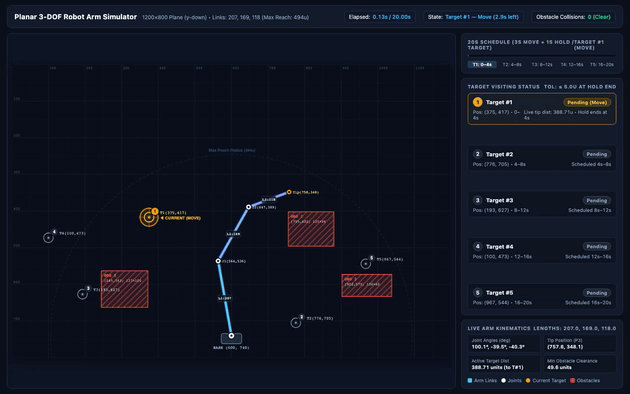Click the Active Target Dist value box
This screenshot has width=630, height=394.
tap(504, 364)
